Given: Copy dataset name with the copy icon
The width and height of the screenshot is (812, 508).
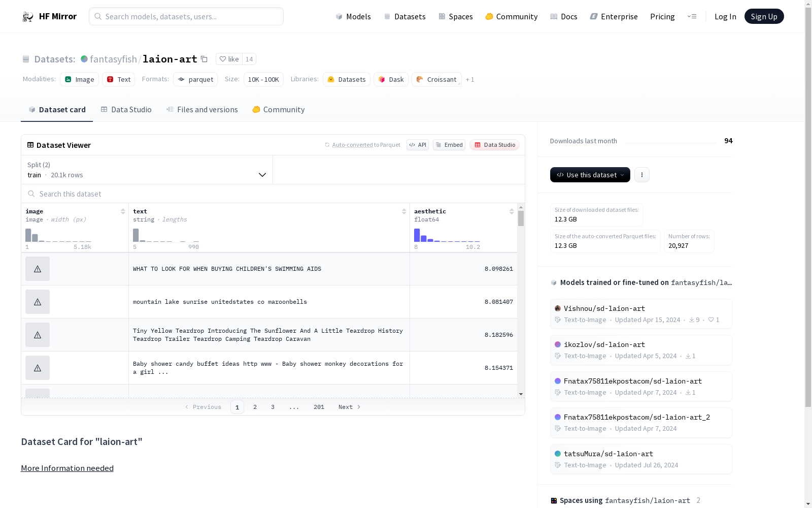Looking at the screenshot, I should click(x=204, y=59).
